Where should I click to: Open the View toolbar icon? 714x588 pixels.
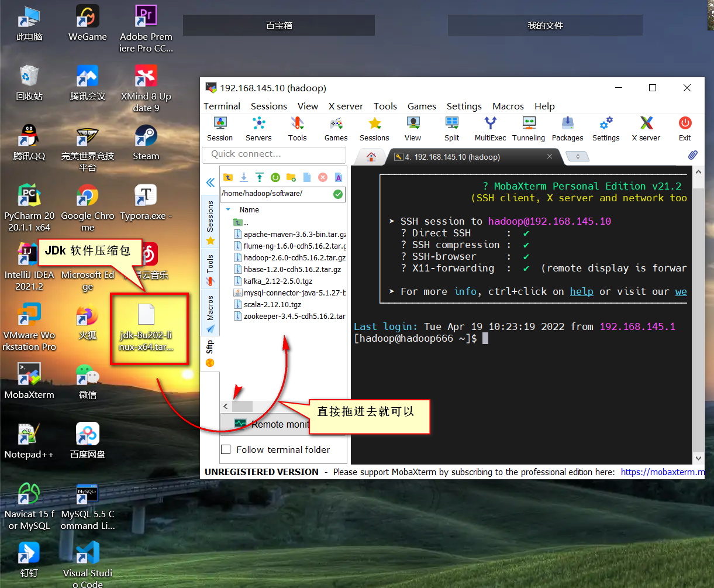click(x=413, y=129)
